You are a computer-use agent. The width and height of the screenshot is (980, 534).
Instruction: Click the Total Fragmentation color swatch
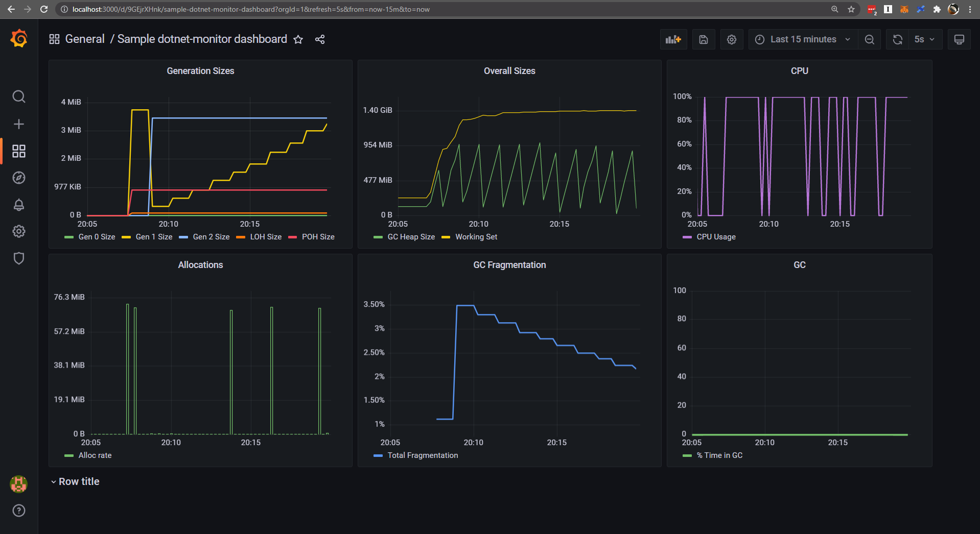point(378,455)
